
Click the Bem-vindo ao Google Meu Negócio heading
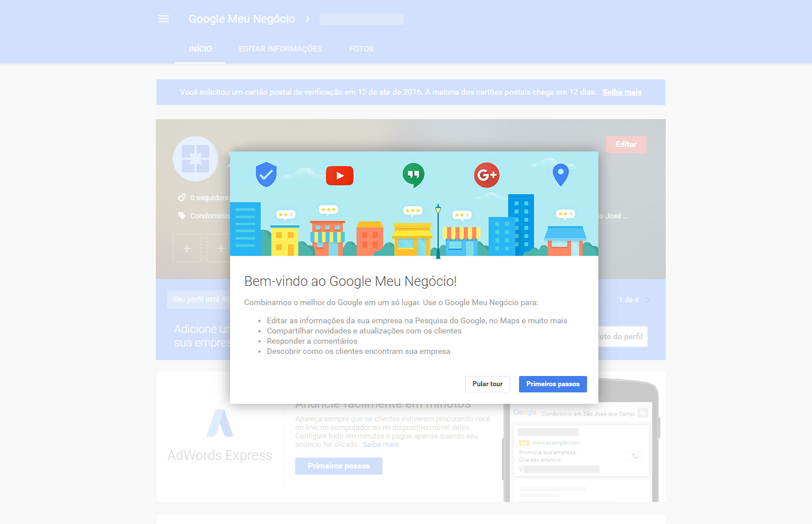point(350,281)
